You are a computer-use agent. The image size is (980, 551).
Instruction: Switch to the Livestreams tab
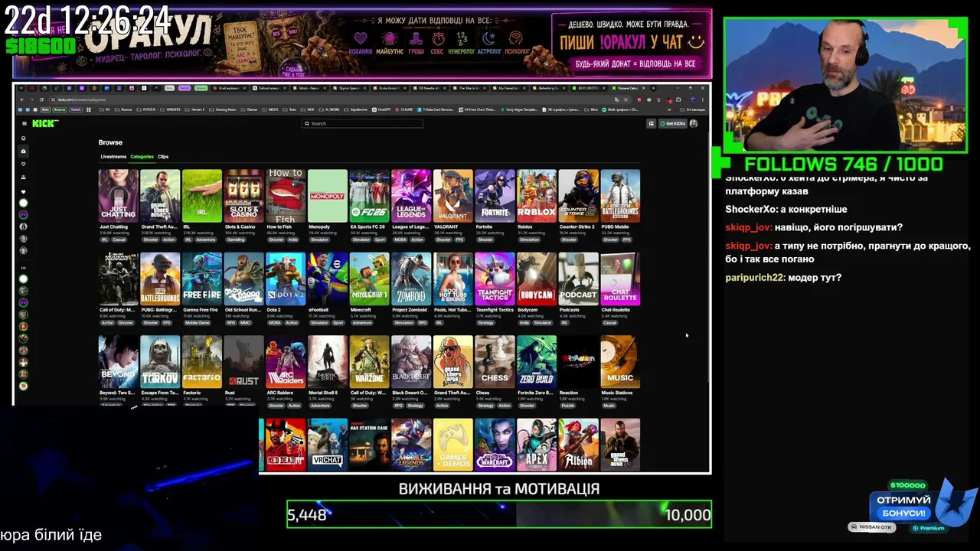(113, 157)
